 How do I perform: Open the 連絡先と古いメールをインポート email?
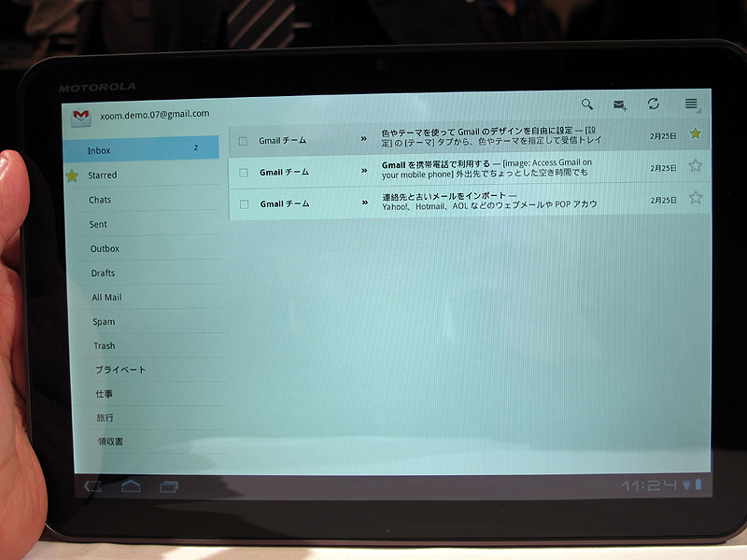[x=470, y=201]
